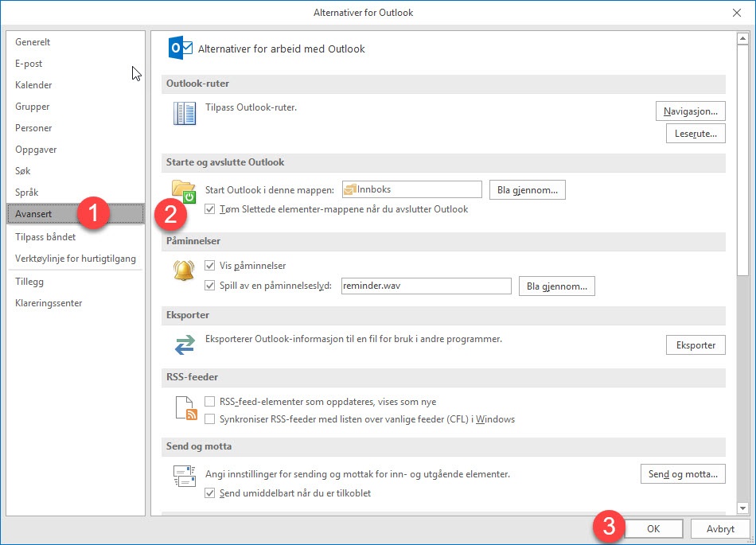Click the scrollbar up arrow

click(x=742, y=38)
